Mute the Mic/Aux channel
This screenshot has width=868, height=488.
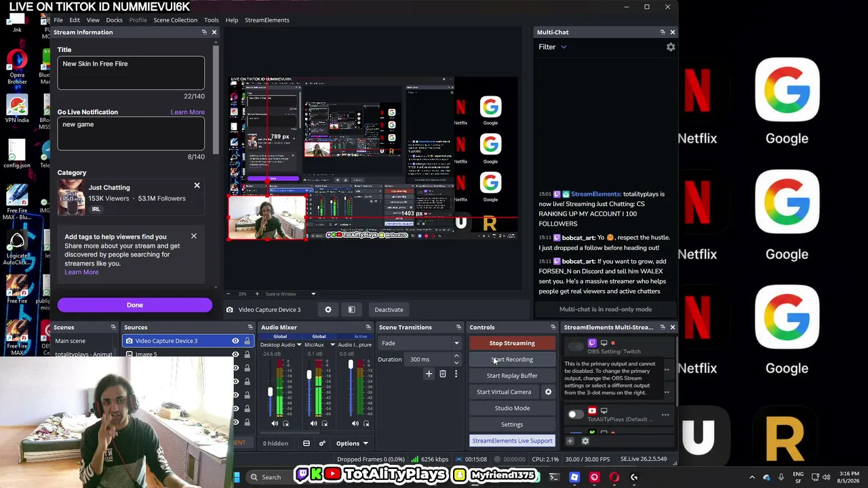(x=313, y=424)
